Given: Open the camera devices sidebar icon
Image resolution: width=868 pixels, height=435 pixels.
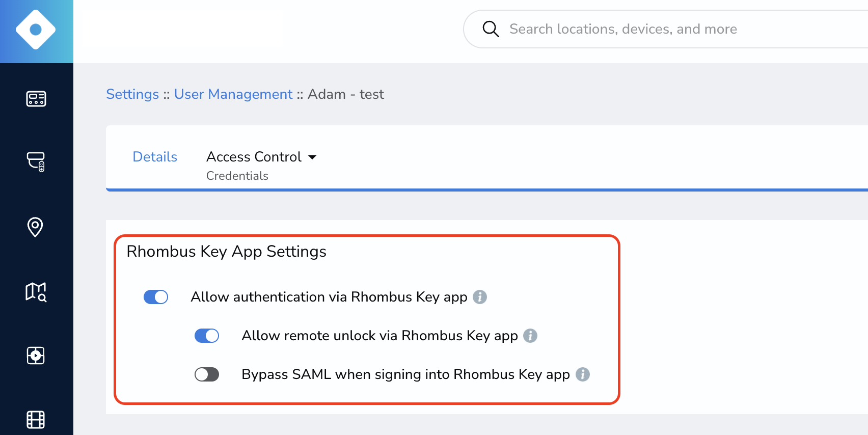Looking at the screenshot, I should click(x=36, y=162).
